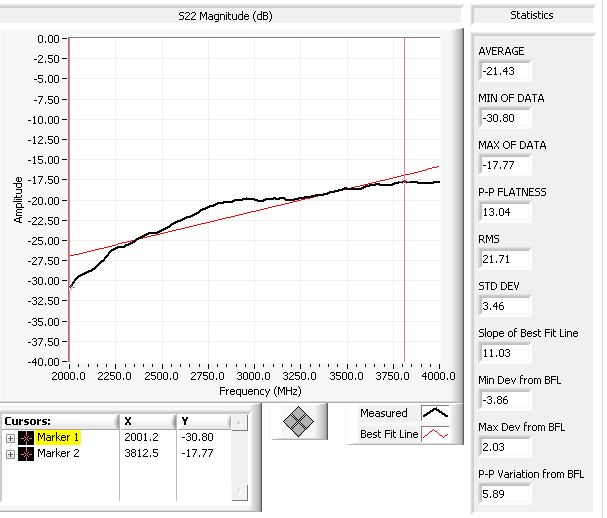Click the Y column header
Image resolution: width=607 pixels, height=518 pixels.
click(x=204, y=421)
